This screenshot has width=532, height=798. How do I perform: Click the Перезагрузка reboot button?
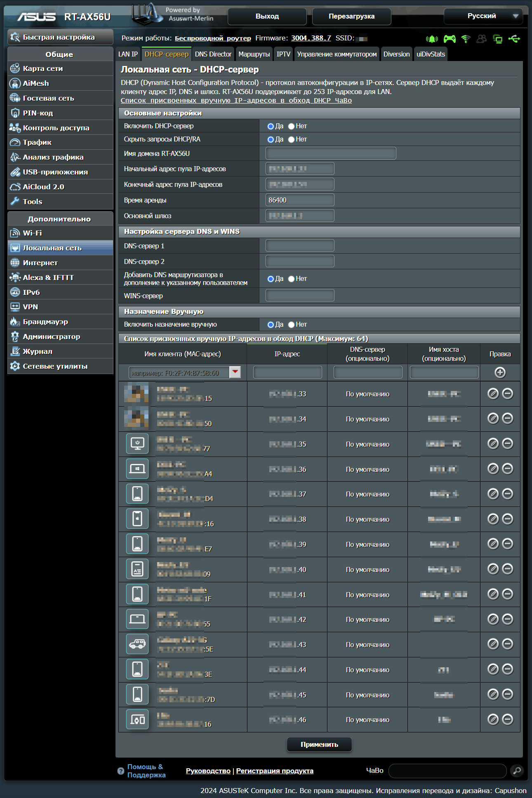[x=352, y=16]
